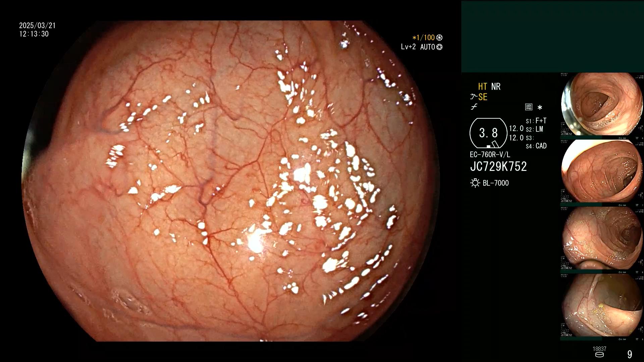Click the S2: LM switch assignment

[534, 129]
